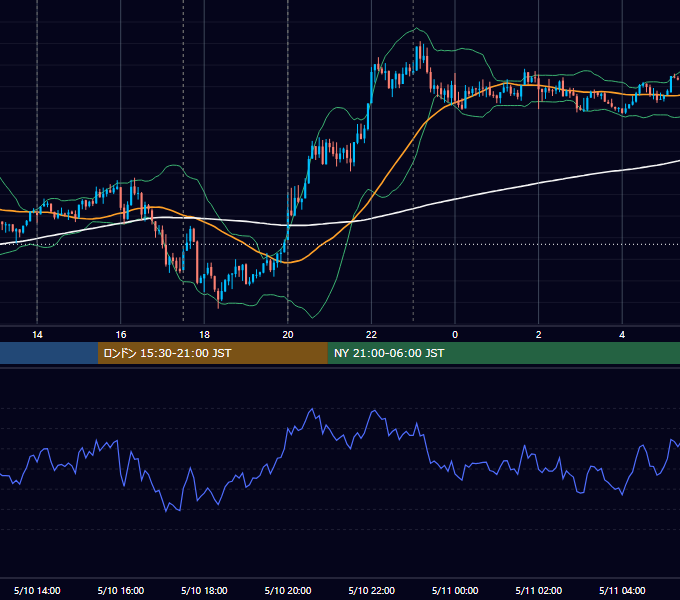The height and width of the screenshot is (600, 680).
Task: Click the 16 hour label on time axis
Action: pos(121,335)
